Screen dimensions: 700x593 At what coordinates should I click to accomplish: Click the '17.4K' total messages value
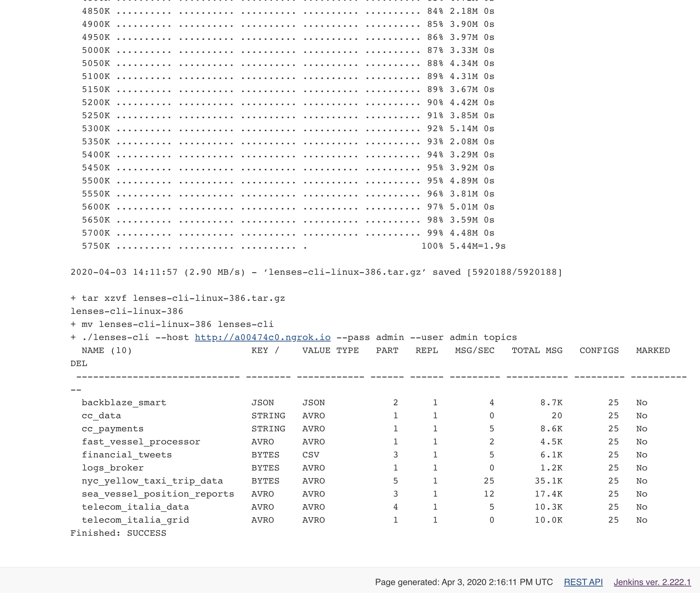click(548, 494)
